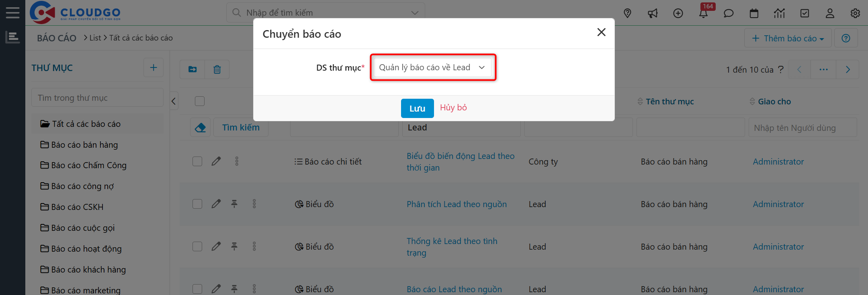Click the eraser clear-filter icon
Viewport: 868px width, 295px height.
coord(200,128)
